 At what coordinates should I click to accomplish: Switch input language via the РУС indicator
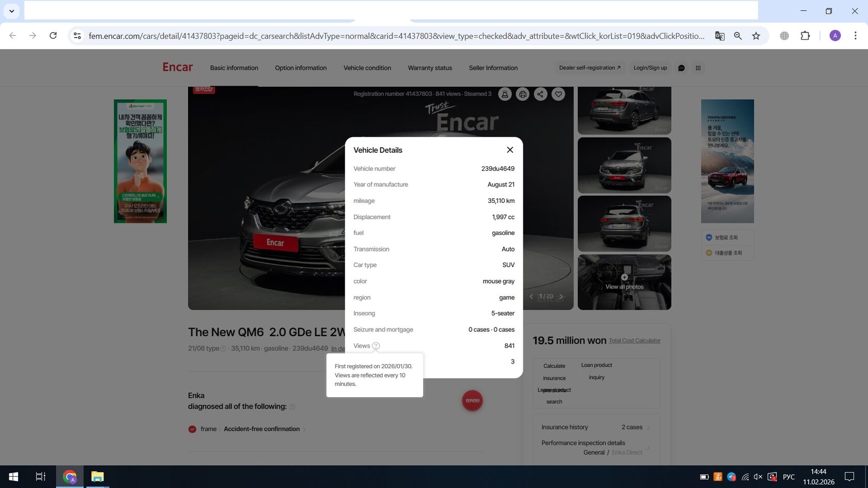click(x=788, y=477)
